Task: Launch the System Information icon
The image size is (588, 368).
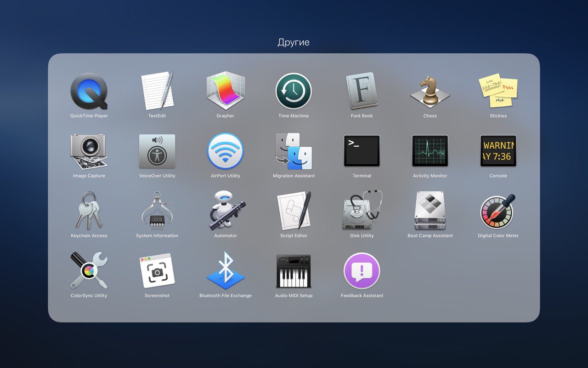Action: [157, 211]
